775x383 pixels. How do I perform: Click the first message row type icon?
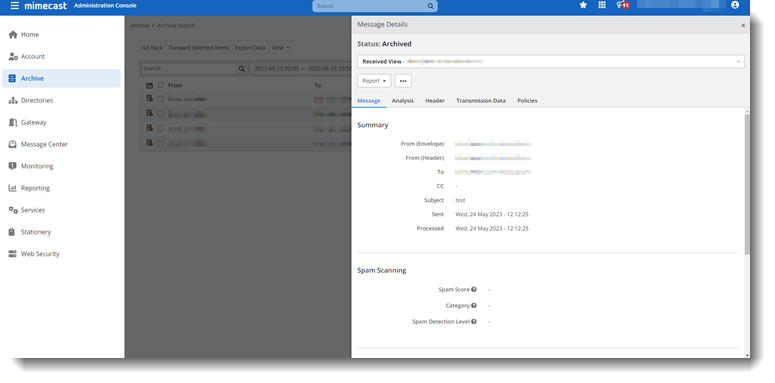point(149,98)
